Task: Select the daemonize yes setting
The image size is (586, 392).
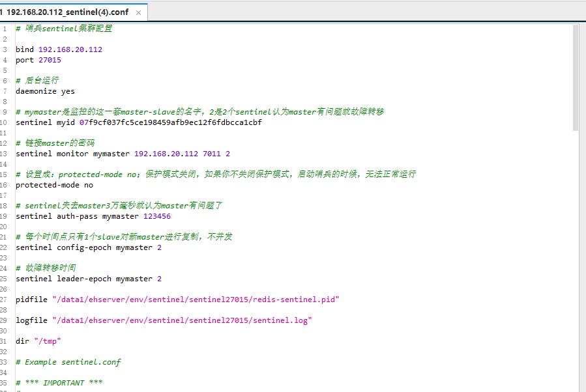Action: point(46,91)
